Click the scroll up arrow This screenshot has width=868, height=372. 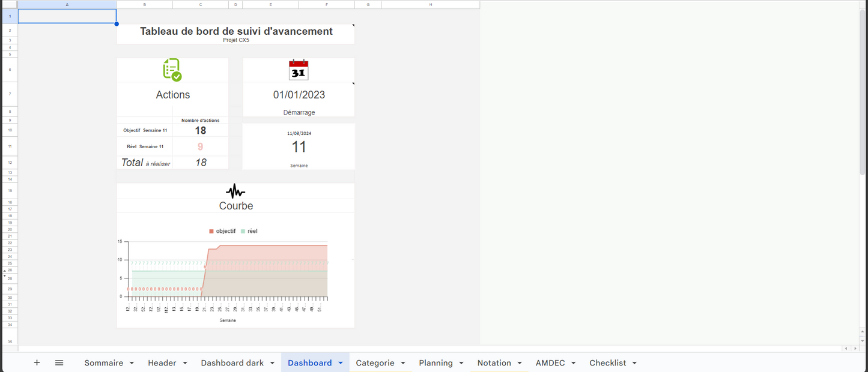(x=863, y=331)
